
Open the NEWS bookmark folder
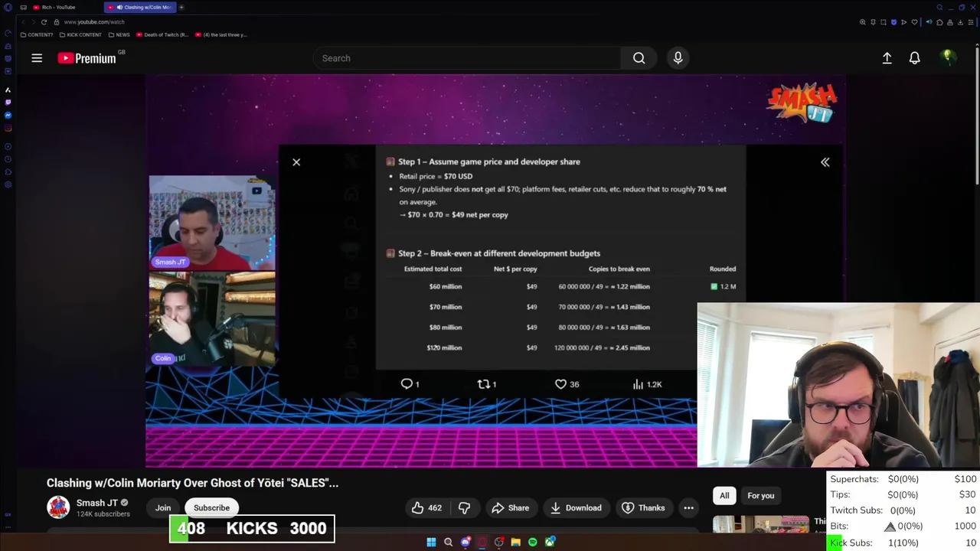[x=119, y=34]
